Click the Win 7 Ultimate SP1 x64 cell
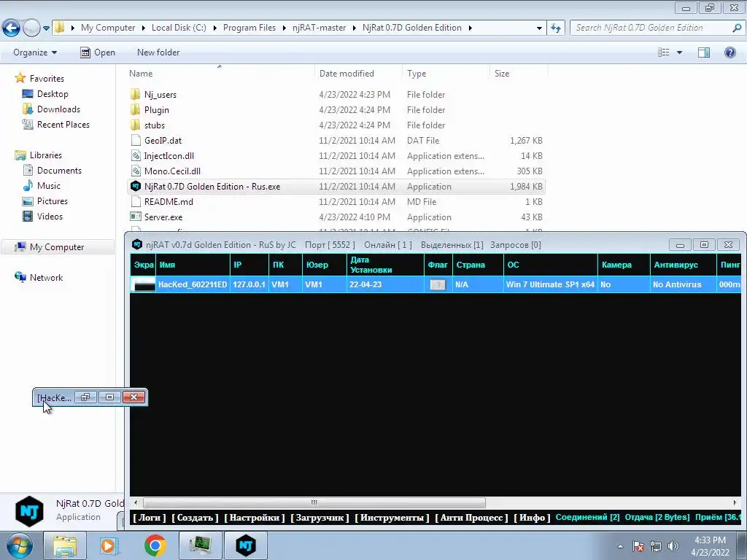 pyautogui.click(x=550, y=284)
